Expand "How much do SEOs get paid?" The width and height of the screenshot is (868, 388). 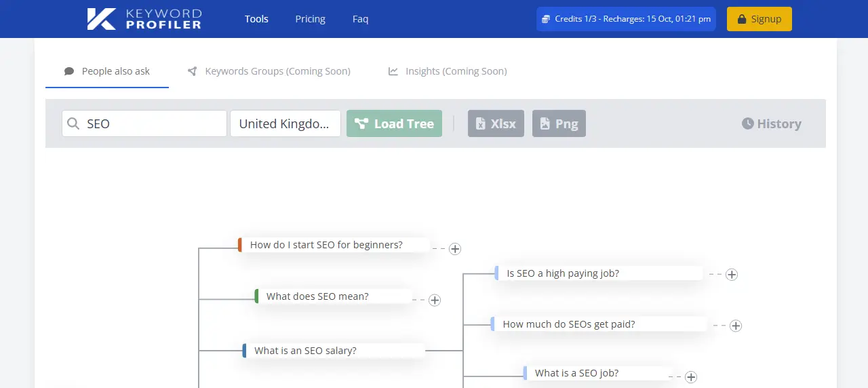click(736, 326)
